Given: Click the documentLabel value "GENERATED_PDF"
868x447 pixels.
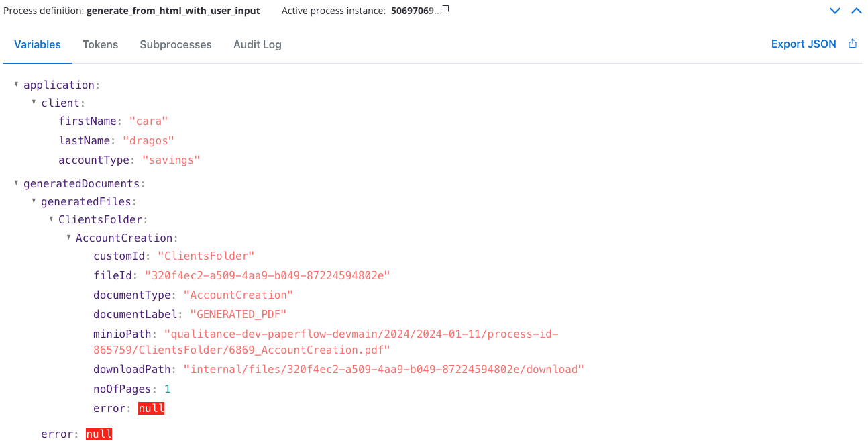Looking at the screenshot, I should coord(238,315).
